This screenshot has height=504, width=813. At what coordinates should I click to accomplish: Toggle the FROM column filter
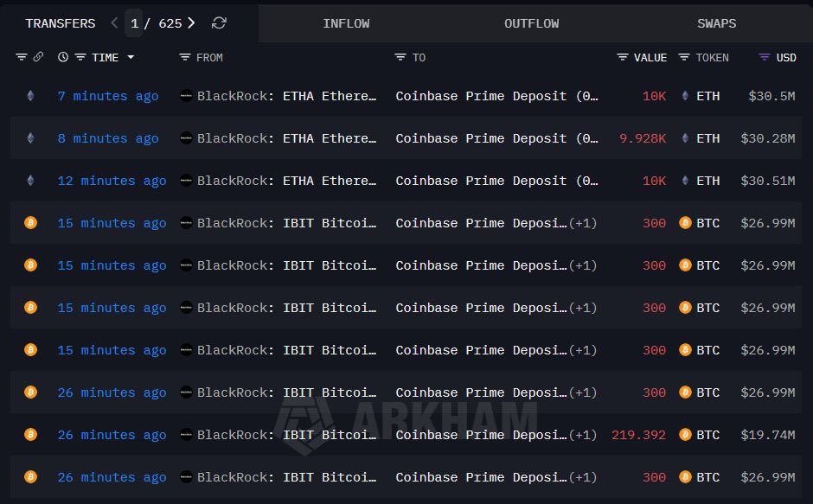click(x=186, y=57)
